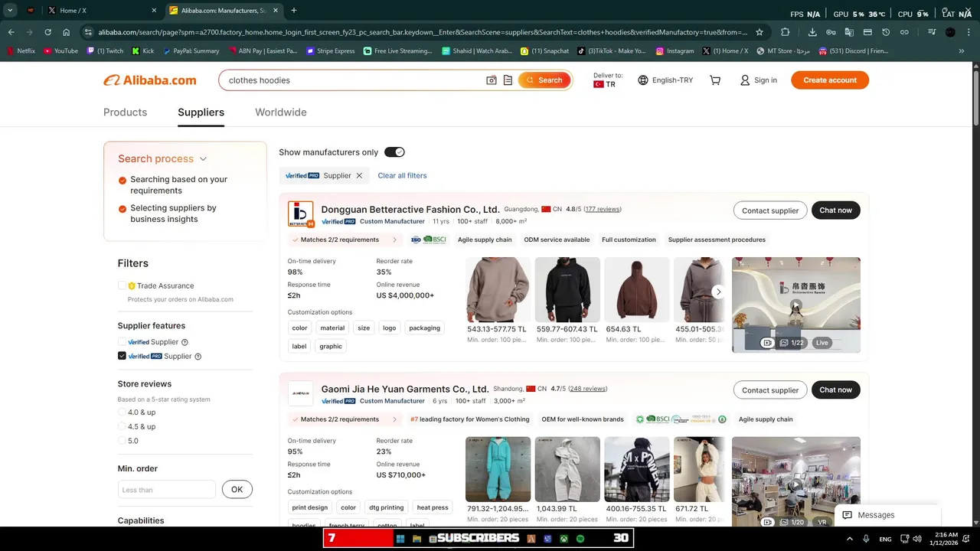Screen dimensions: 980x551
Task: Click info icon next to Verified PRO Supplier
Action: tap(198, 357)
